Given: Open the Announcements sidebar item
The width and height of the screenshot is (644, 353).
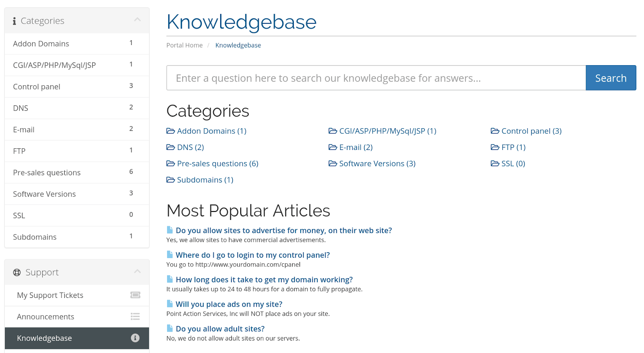Looking at the screenshot, I should [77, 317].
